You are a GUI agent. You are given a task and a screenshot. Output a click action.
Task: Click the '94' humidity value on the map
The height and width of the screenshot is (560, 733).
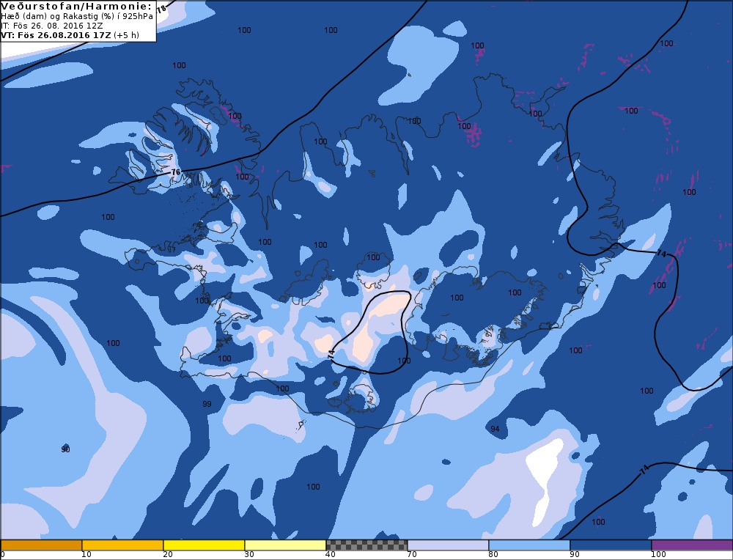pyautogui.click(x=495, y=429)
